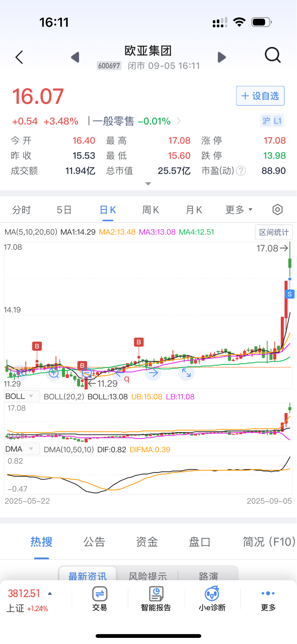Open 小e诊断 icon
This screenshot has height=644, width=297.
pos(212,599)
